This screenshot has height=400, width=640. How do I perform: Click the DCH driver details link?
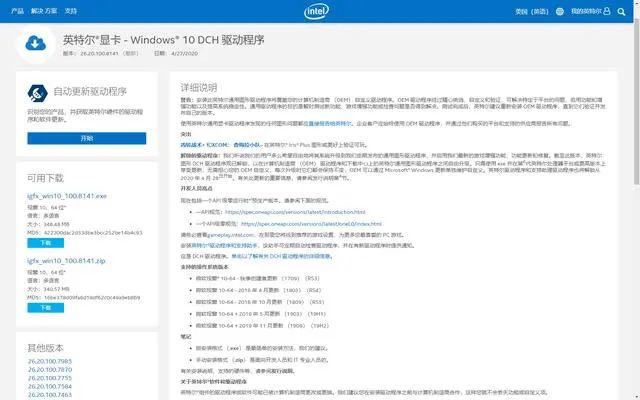tap(281, 256)
